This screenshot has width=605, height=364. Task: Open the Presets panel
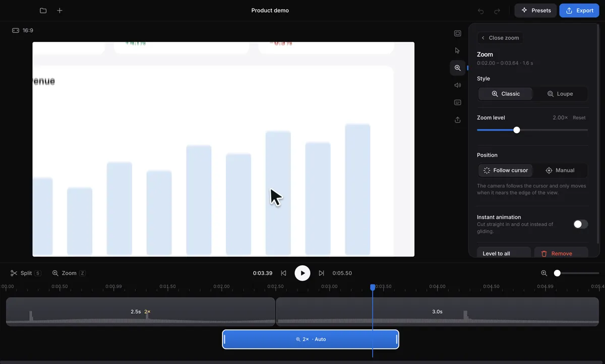(535, 11)
